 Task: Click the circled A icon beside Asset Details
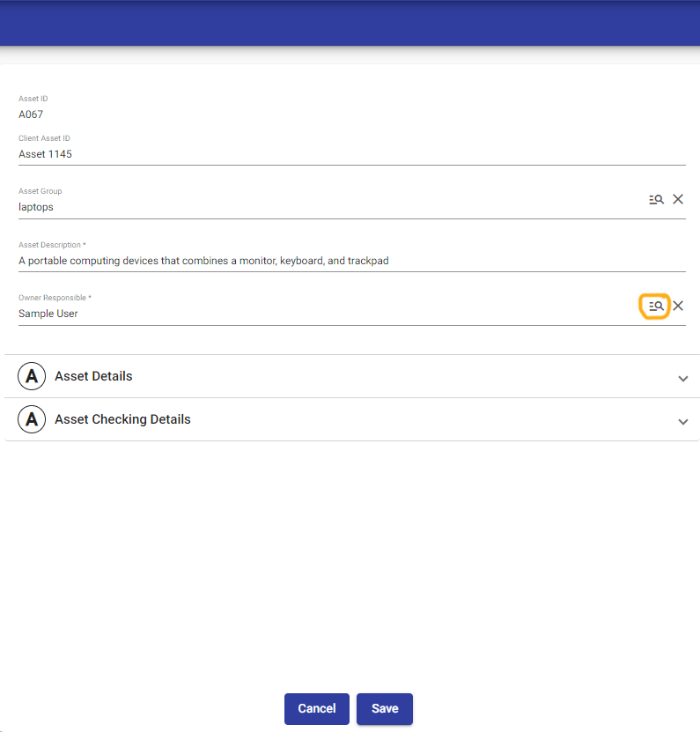click(32, 376)
